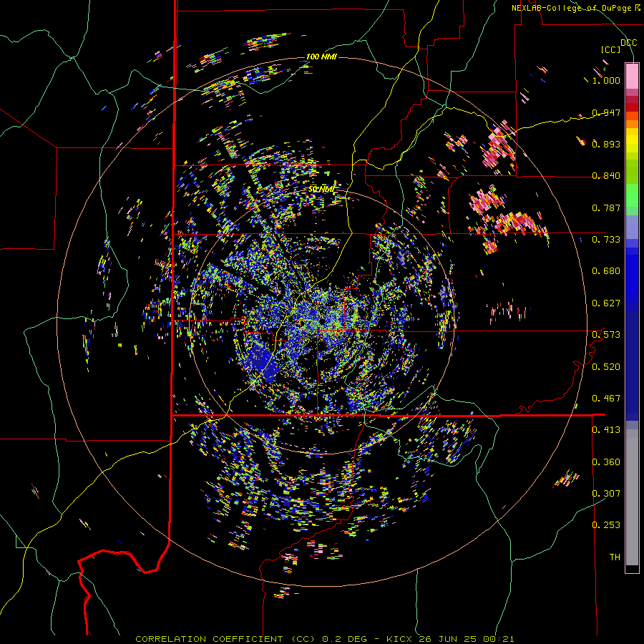Select the 0.413 scale value
The height and width of the screenshot is (644, 644).
[606, 430]
